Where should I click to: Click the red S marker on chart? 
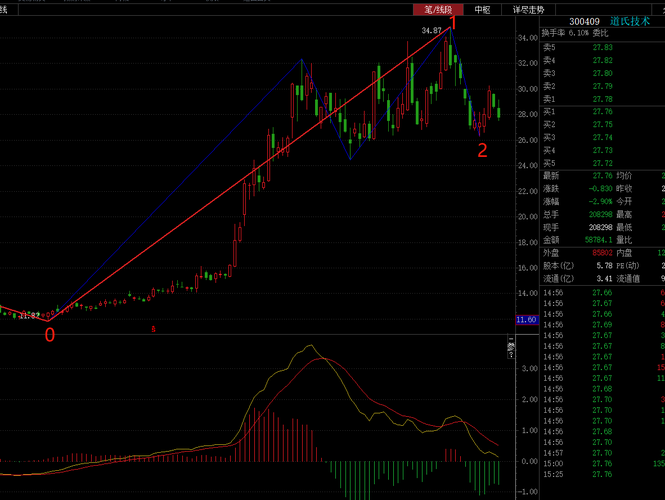pyautogui.click(x=154, y=329)
